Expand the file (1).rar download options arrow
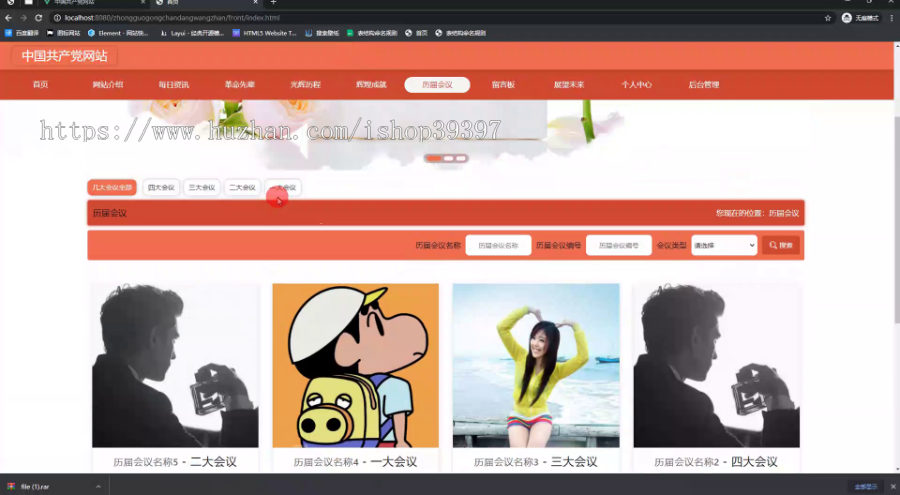The height and width of the screenshot is (495, 900). [x=98, y=486]
